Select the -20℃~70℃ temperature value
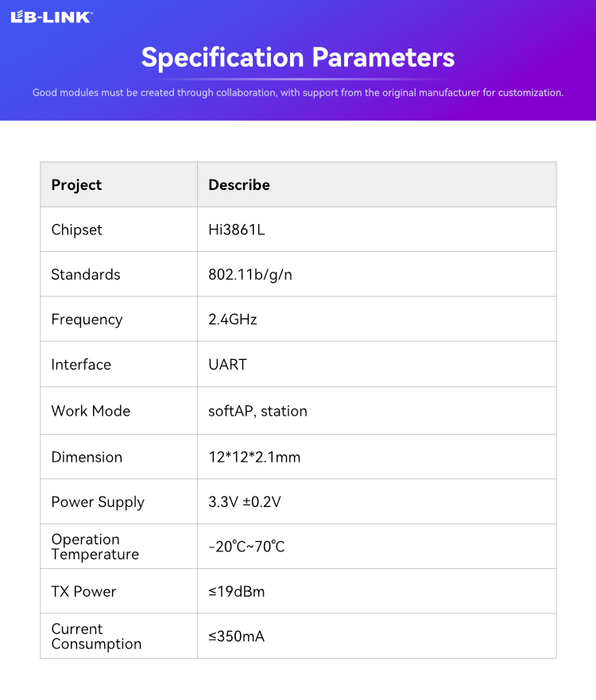Screen dimensions: 596x700 pyautogui.click(x=246, y=547)
